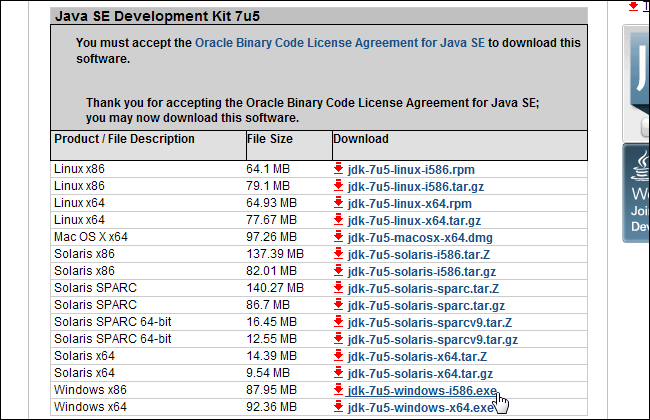Click red download arrow beside solaris-i586.tar.Z
Viewport: 650px width, 420px height.
pos(339,253)
